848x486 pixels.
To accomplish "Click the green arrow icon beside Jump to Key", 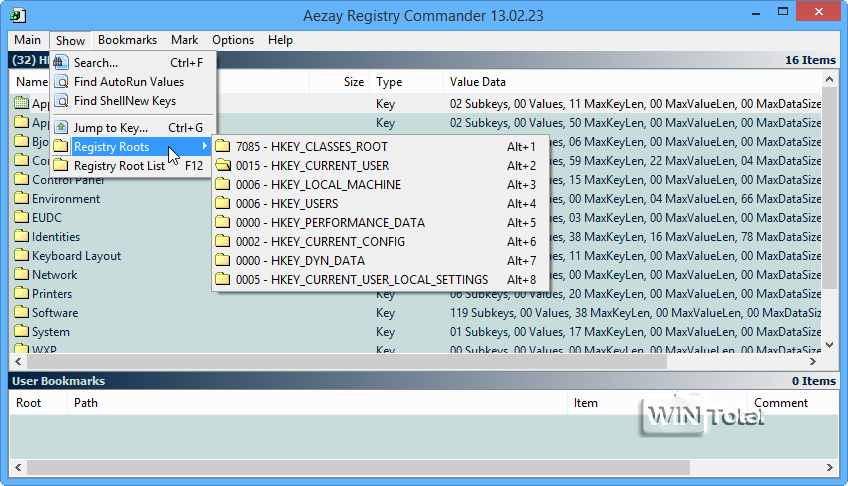I will [x=61, y=128].
